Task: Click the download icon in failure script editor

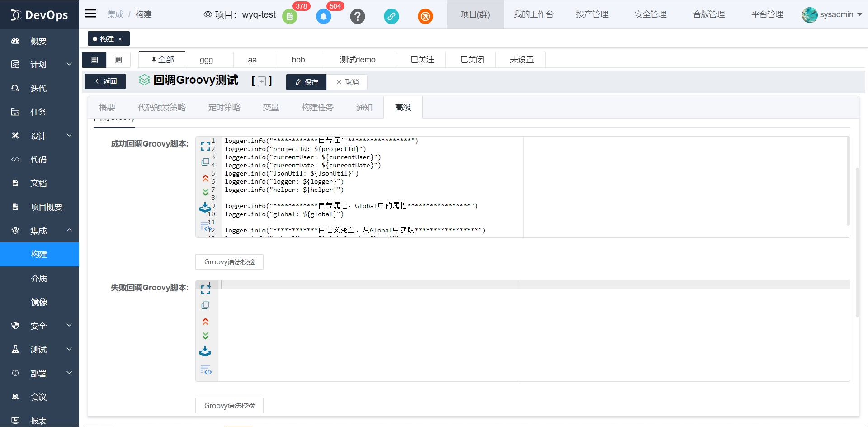Action: (205, 351)
